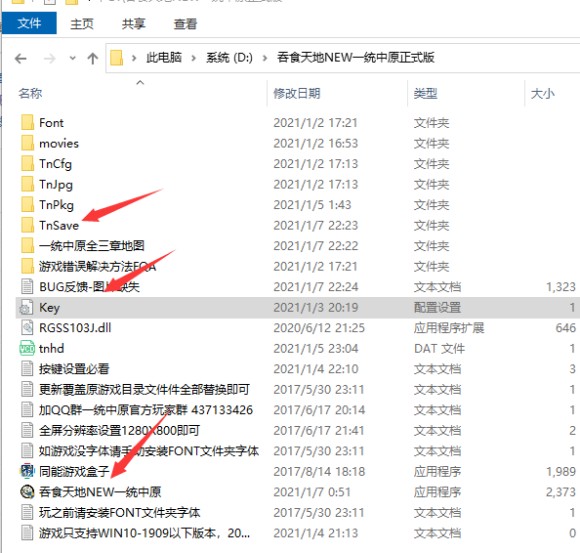Select the 按键设置必看 text file icon
Screen dimensions: 580x553
27,369
